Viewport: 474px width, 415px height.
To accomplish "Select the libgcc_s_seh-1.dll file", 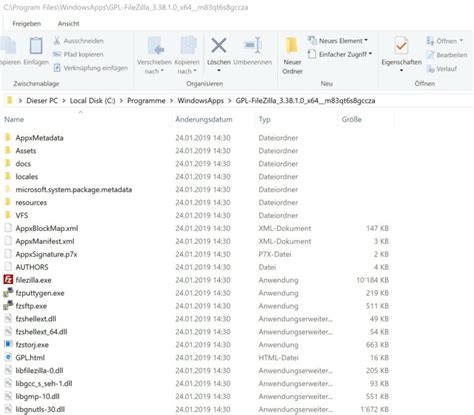I will pyautogui.click(x=44, y=384).
